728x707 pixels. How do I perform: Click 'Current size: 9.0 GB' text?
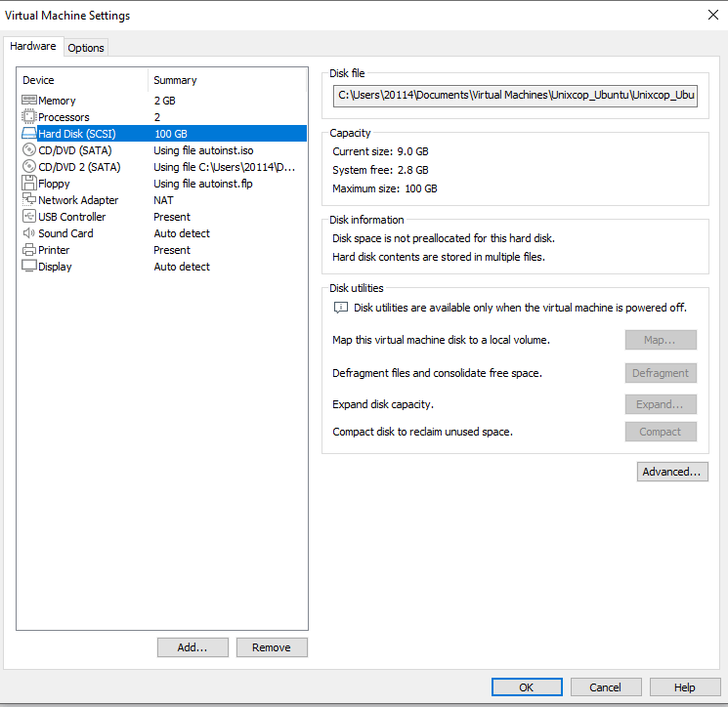point(380,151)
